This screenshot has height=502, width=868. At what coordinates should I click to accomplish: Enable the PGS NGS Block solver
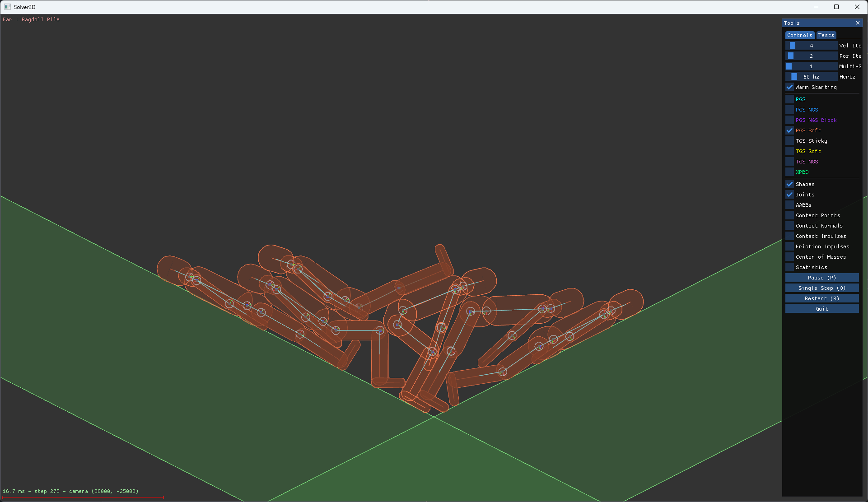coord(789,120)
